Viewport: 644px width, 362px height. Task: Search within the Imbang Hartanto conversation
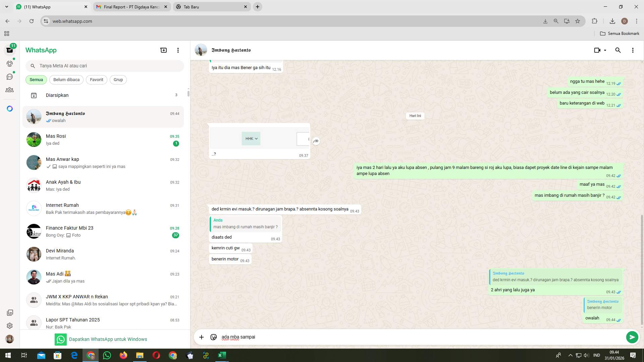(x=618, y=50)
